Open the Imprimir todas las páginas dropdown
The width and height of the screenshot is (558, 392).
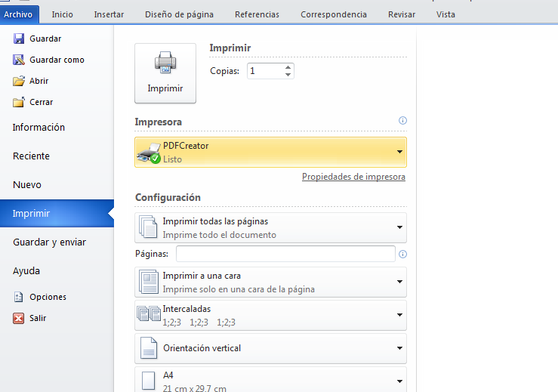coord(399,227)
